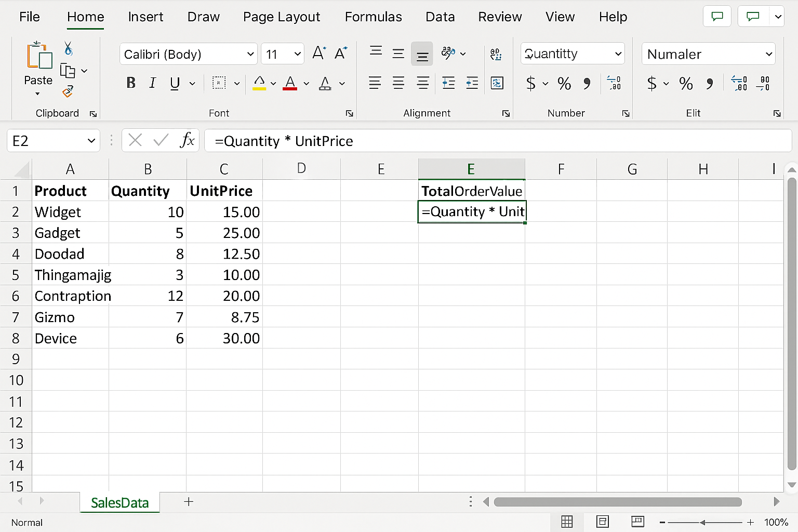The image size is (798, 532).
Task: Click the dollar currency icon in Number group
Action: 530,83
